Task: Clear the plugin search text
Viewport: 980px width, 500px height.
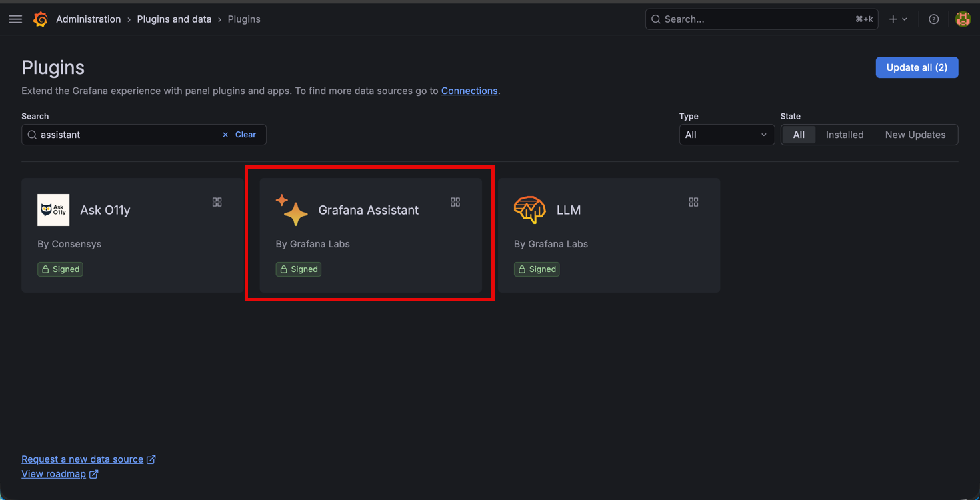Action: tap(245, 135)
